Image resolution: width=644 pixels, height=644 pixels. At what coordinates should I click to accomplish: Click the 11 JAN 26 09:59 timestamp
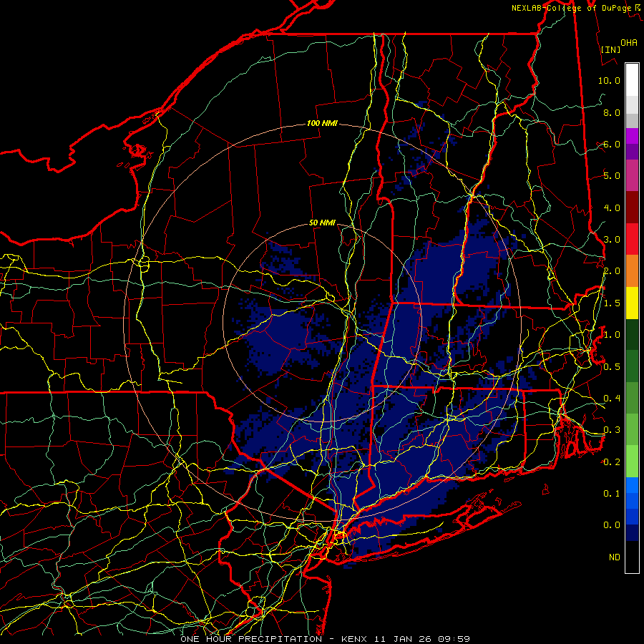[x=422, y=639]
